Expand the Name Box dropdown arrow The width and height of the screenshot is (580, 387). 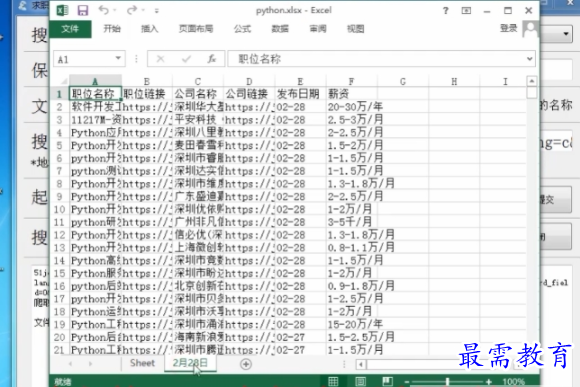pos(118,58)
